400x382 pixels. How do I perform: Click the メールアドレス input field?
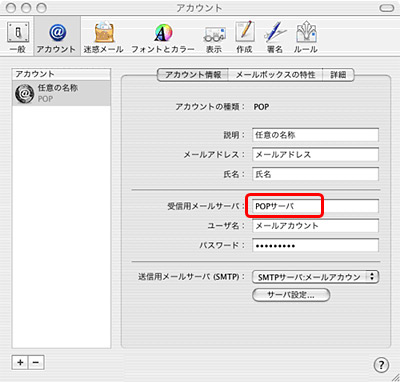(x=315, y=154)
